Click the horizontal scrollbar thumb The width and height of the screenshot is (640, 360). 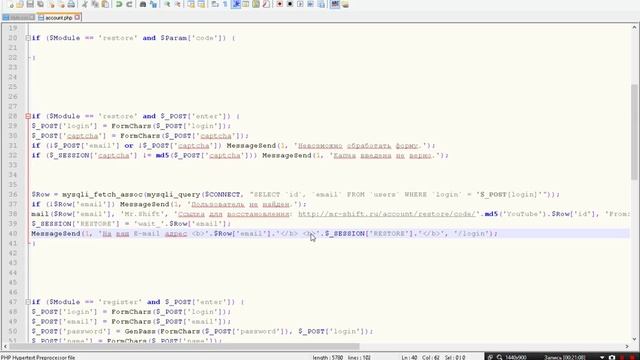184,347
